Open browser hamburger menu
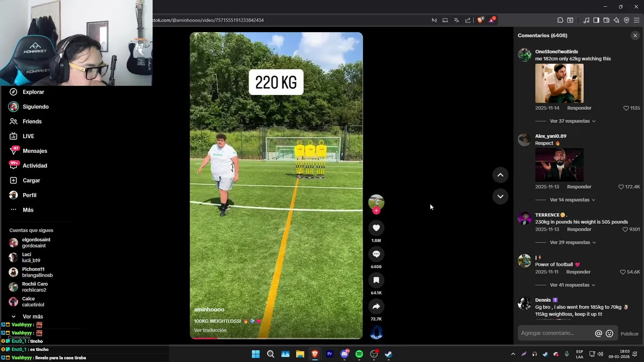The width and height of the screenshot is (644, 362). tap(636, 20)
